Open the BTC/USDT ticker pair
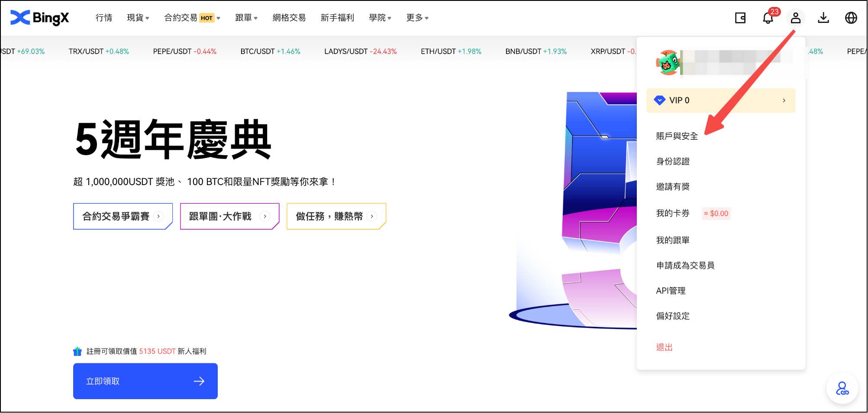 pyautogui.click(x=270, y=51)
